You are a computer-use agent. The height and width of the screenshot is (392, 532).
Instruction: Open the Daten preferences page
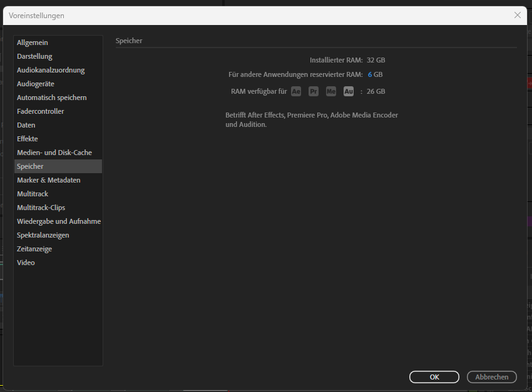tap(26, 124)
